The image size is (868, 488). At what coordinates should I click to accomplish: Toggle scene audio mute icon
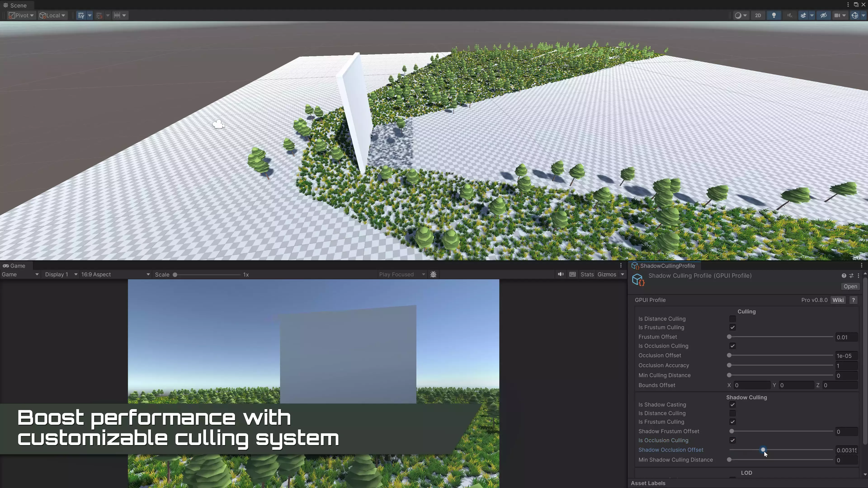click(x=790, y=15)
